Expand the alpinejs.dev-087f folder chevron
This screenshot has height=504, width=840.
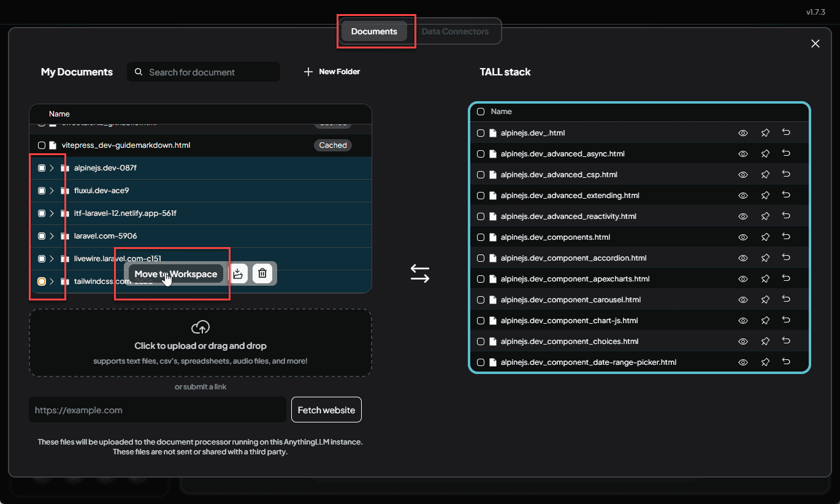click(52, 168)
